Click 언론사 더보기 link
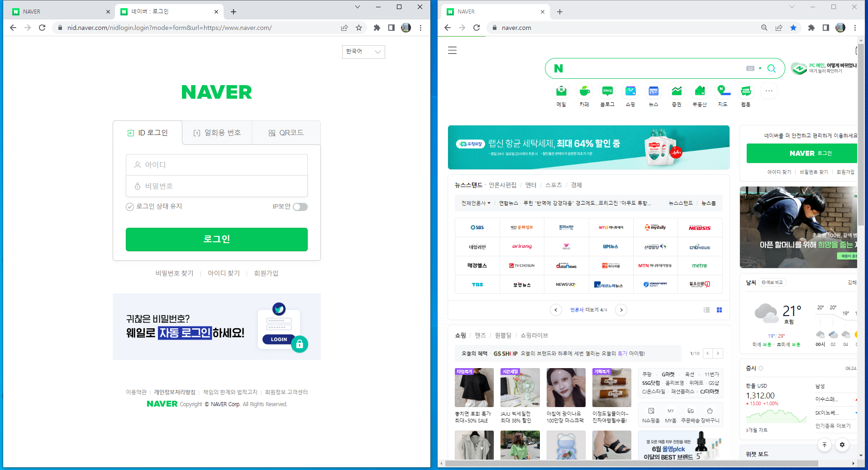This screenshot has height=470, width=868. coord(588,310)
